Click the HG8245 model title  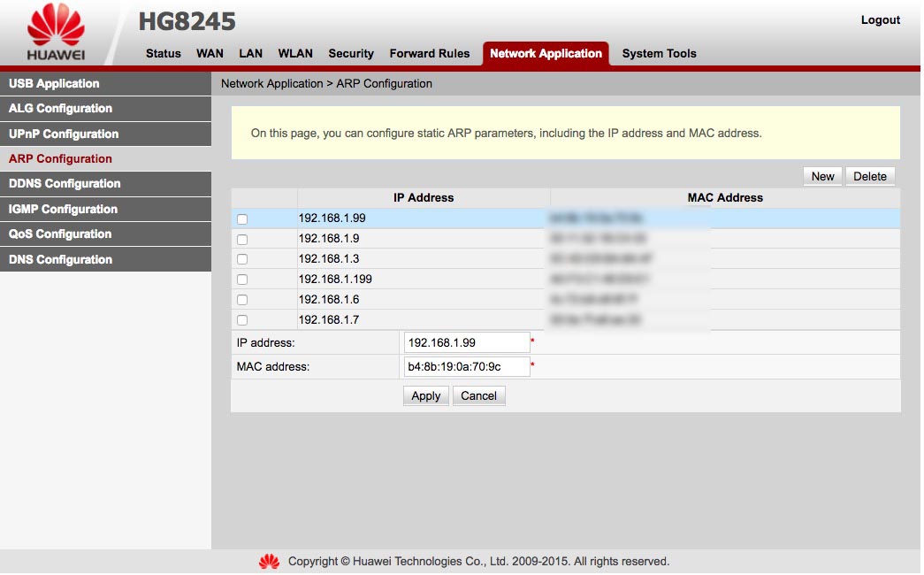click(187, 22)
